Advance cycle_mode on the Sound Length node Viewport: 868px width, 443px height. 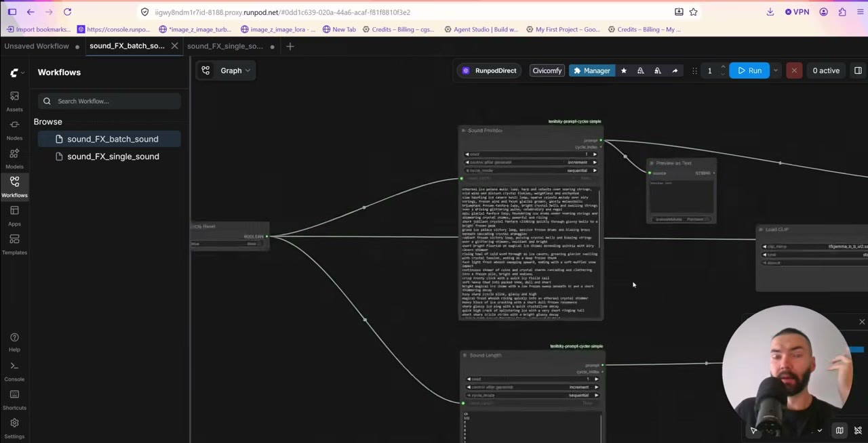(595, 395)
